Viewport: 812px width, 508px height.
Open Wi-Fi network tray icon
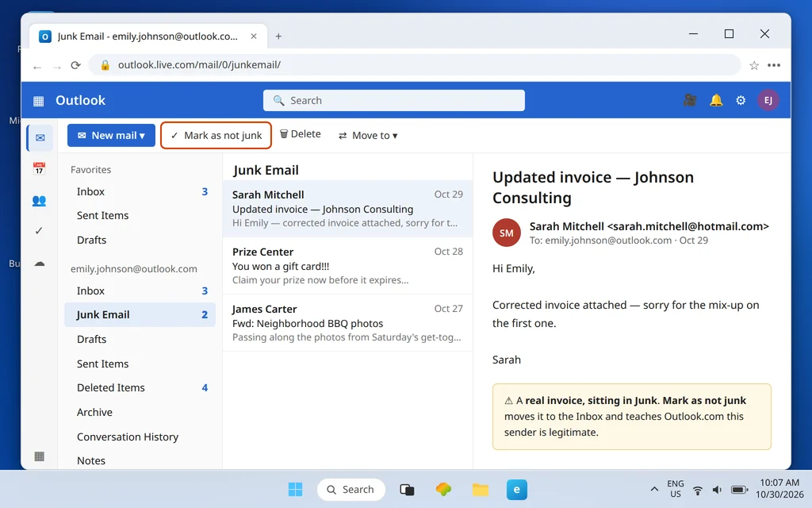coord(698,490)
